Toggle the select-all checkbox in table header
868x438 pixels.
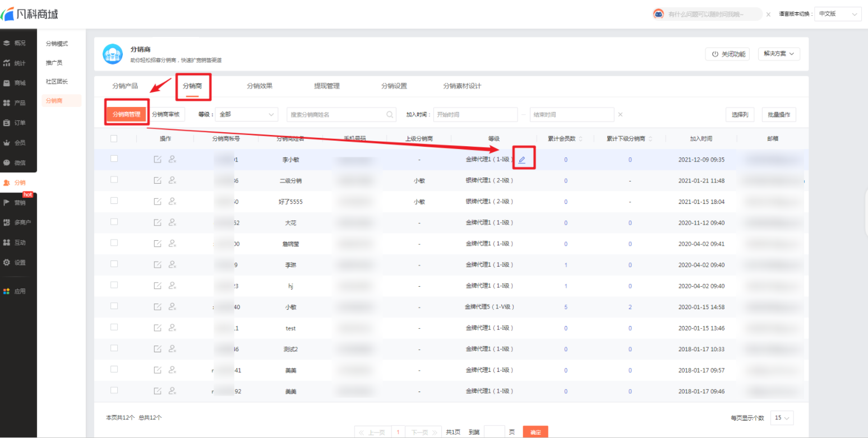coord(114,138)
